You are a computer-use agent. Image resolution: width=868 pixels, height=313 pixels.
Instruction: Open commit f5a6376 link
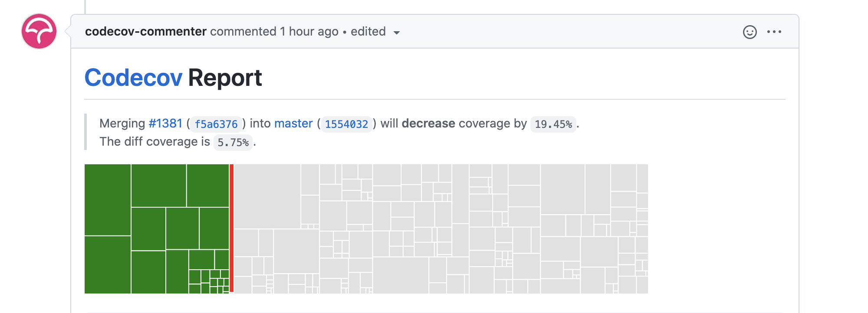click(x=216, y=124)
